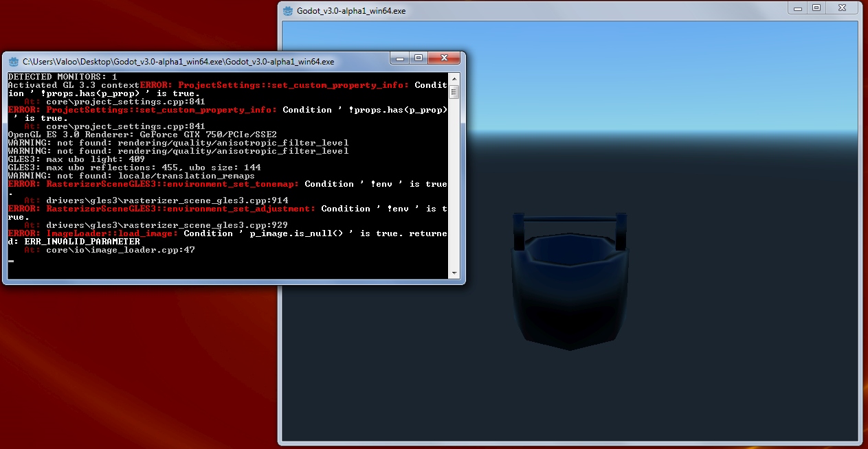Click the console scrollbar up arrow
This screenshot has width=868, height=449.
click(454, 78)
